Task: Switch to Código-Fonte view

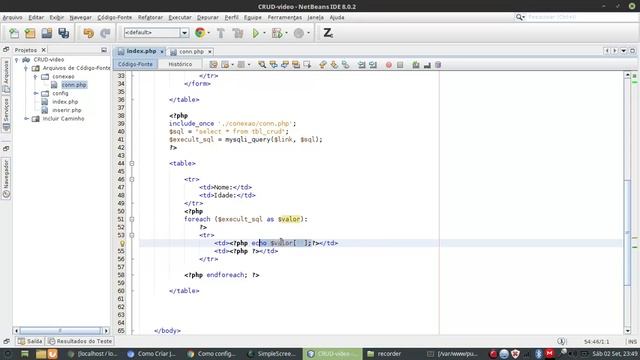Action: pos(135,64)
